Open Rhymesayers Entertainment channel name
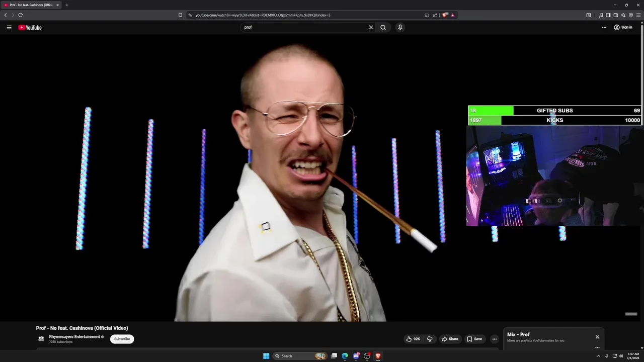This screenshot has width=644, height=362. point(74,337)
